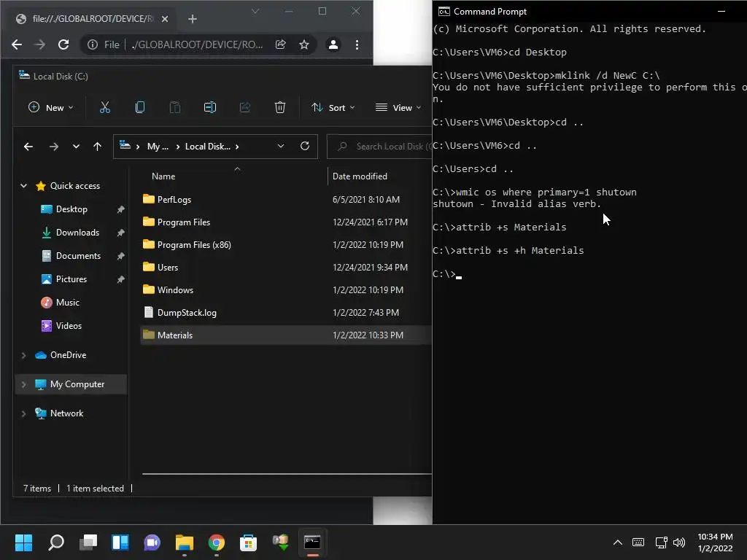This screenshot has width=747, height=560.
Task: Bookmark this tab with star icon
Action: [x=304, y=44]
